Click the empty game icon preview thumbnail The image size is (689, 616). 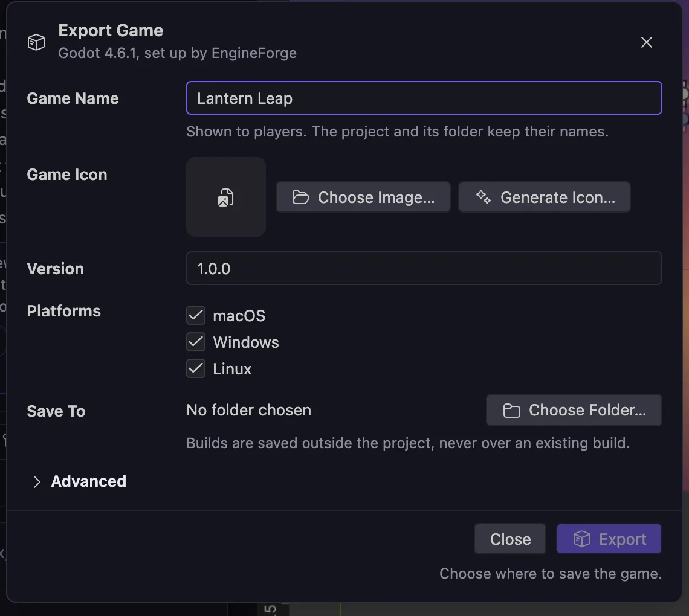coord(226,197)
